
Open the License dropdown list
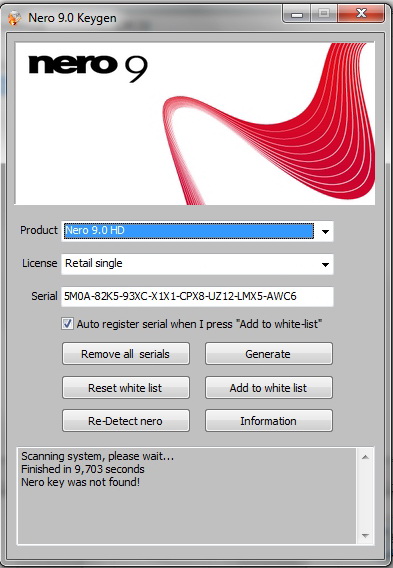(x=325, y=264)
